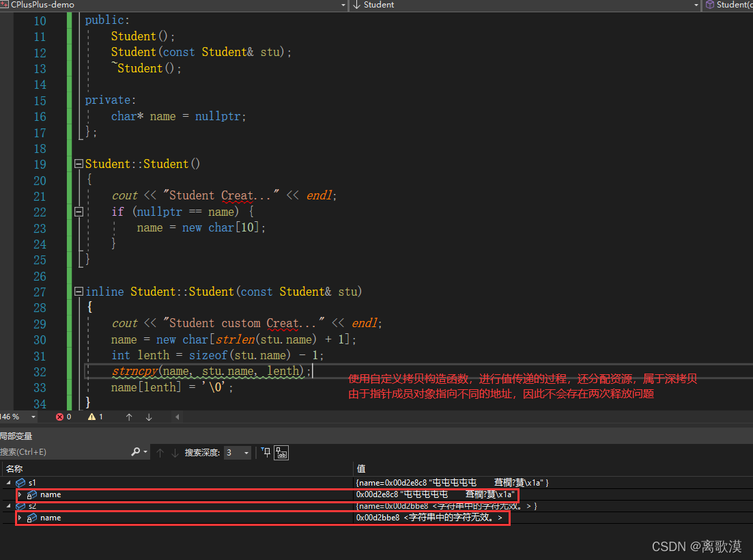Click the s1 object cube icon
Image resolution: width=753 pixels, height=560 pixels.
click(x=20, y=483)
